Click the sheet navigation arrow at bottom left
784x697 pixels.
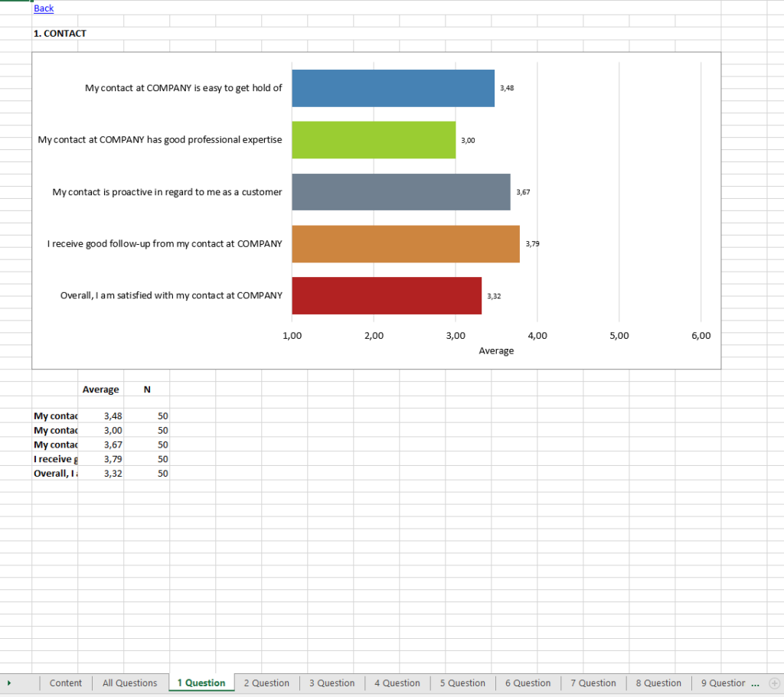pos(10,683)
